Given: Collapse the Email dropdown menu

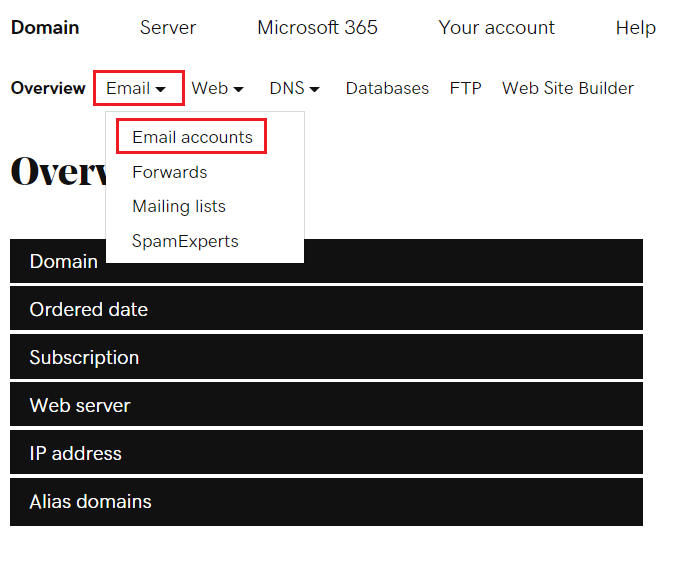Looking at the screenshot, I should click(136, 88).
